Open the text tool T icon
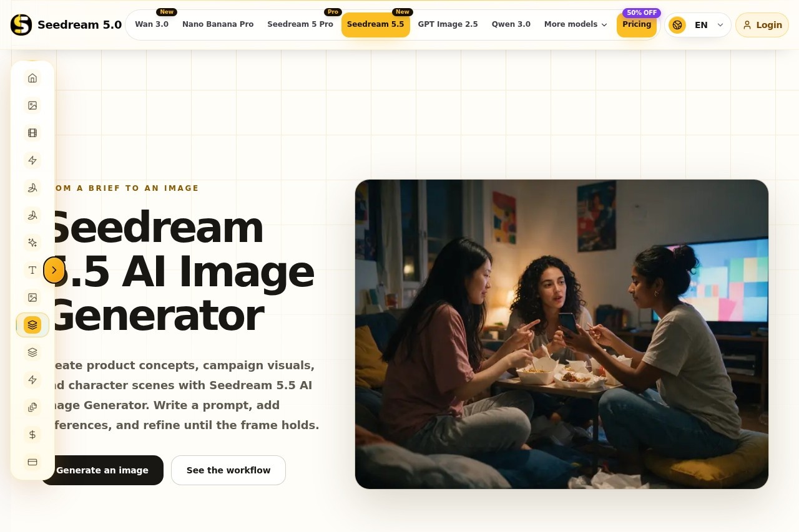 (32, 270)
